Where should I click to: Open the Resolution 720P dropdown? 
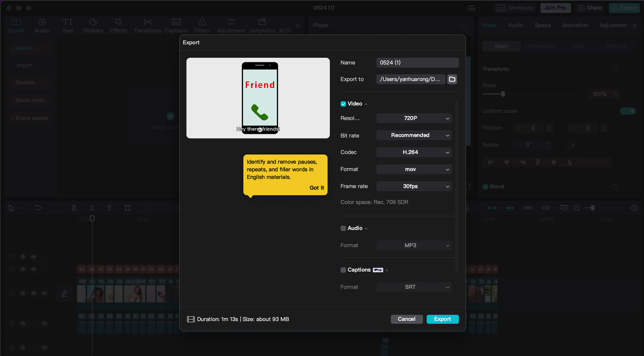pyautogui.click(x=414, y=118)
